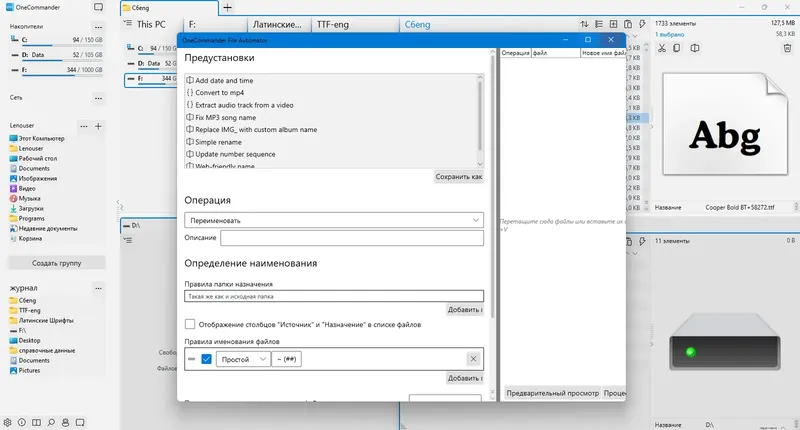Viewport: 800px width, 430px height.
Task: Select the Латинские... breadcrumb tab
Action: (277, 24)
